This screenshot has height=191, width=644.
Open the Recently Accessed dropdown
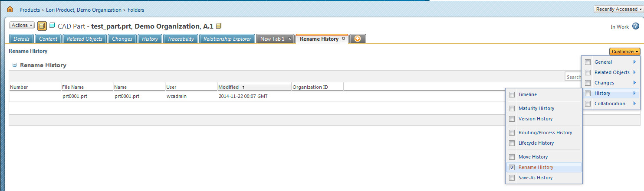click(619, 10)
